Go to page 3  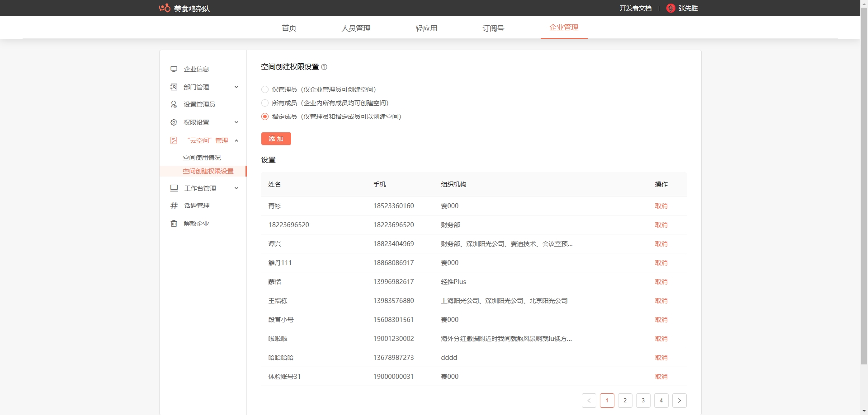[643, 401]
